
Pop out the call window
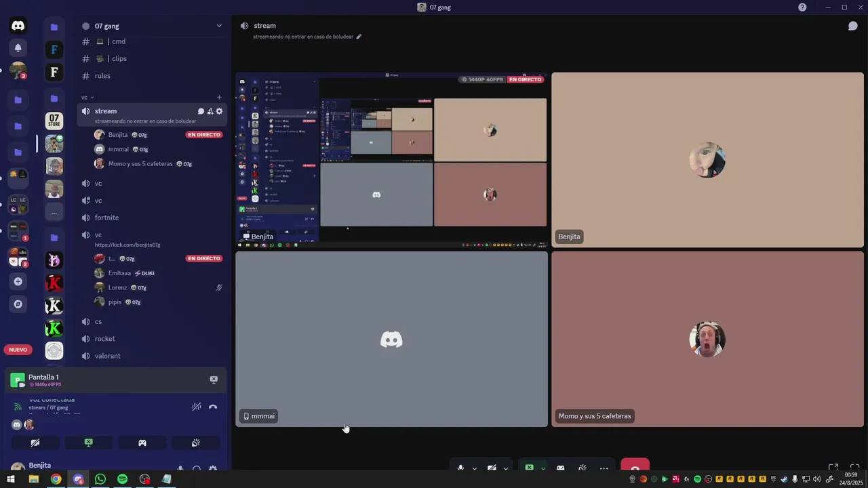(x=833, y=468)
